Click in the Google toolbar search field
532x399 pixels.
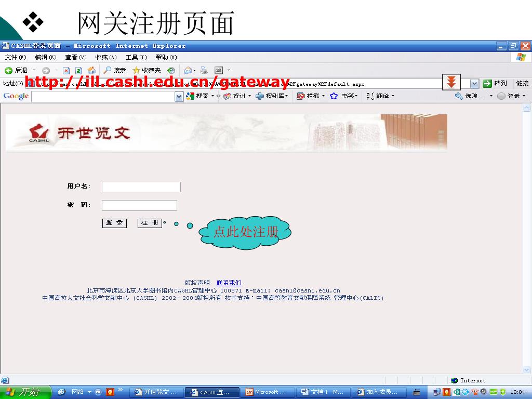pos(103,97)
